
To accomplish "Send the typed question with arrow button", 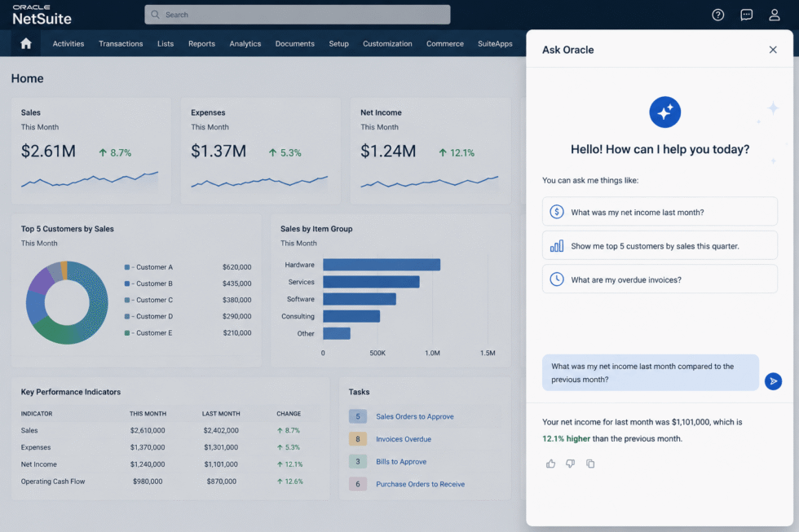I will [773, 380].
